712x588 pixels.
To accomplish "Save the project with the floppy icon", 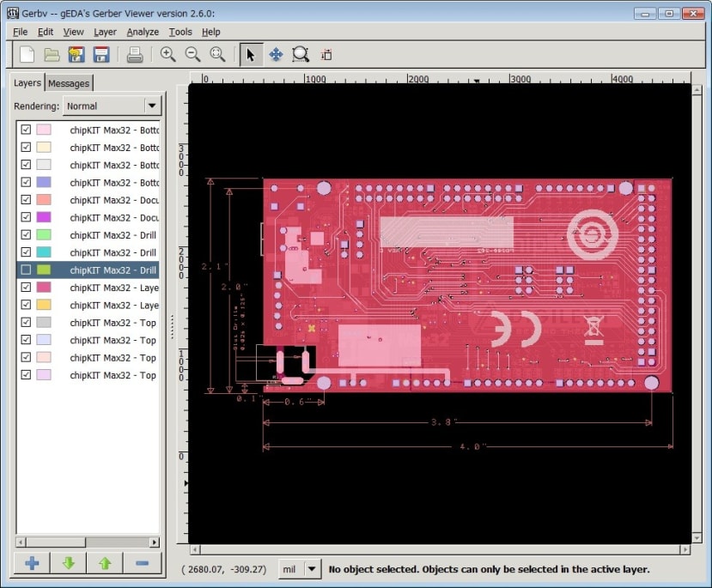I will tap(100, 55).
